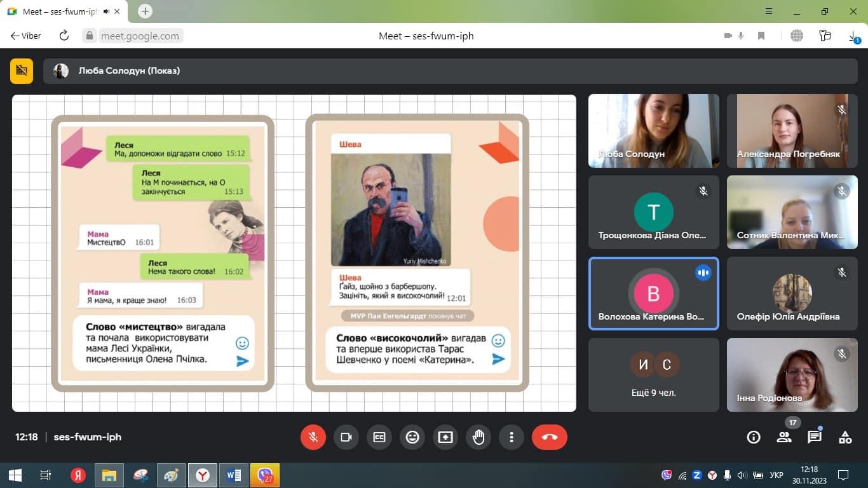Select speaking Волохова Катерина tile
The image size is (868, 488).
tap(654, 294)
